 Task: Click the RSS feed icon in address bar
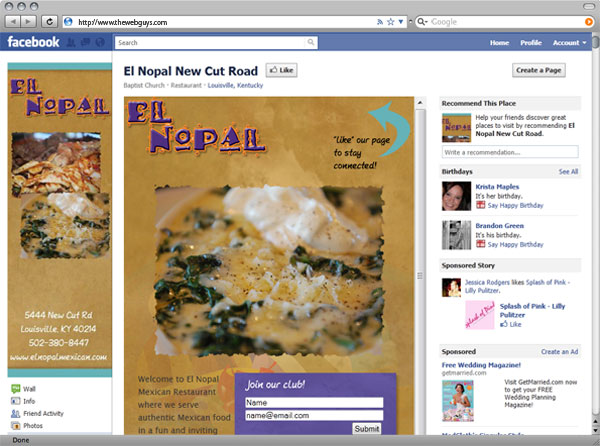point(380,22)
